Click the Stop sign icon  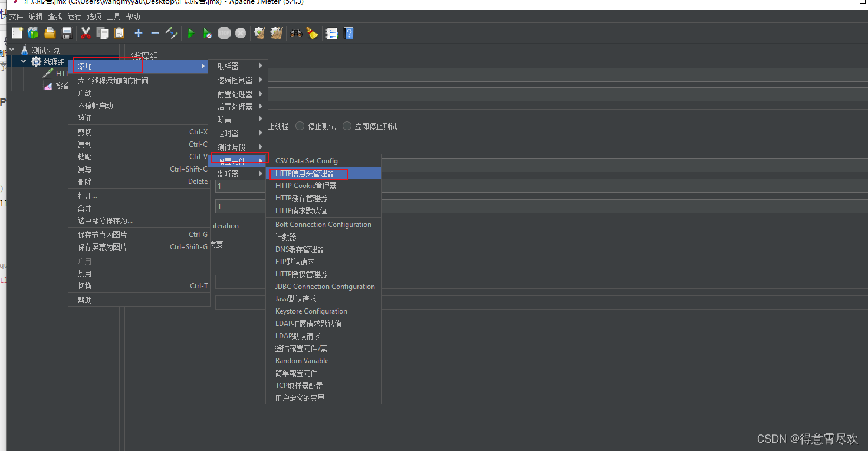click(224, 33)
